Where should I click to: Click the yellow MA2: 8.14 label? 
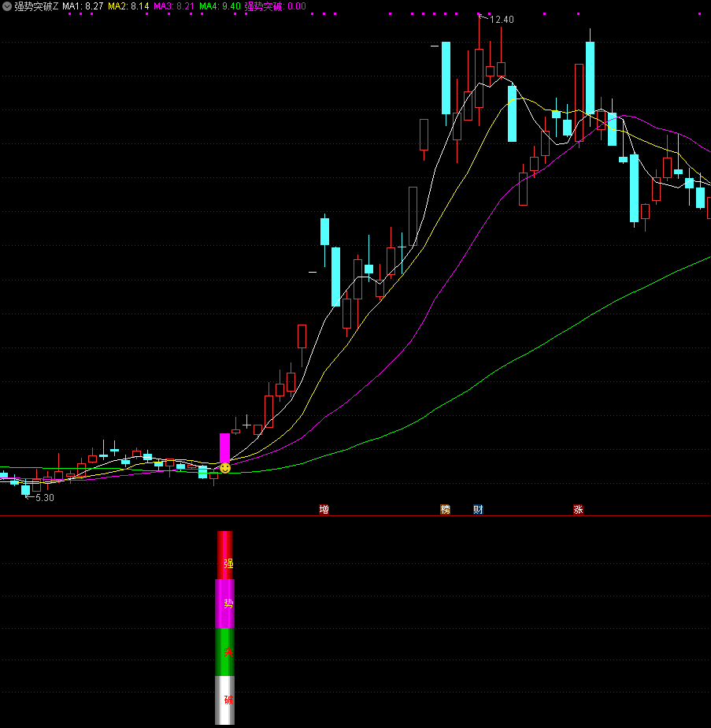click(128, 6)
